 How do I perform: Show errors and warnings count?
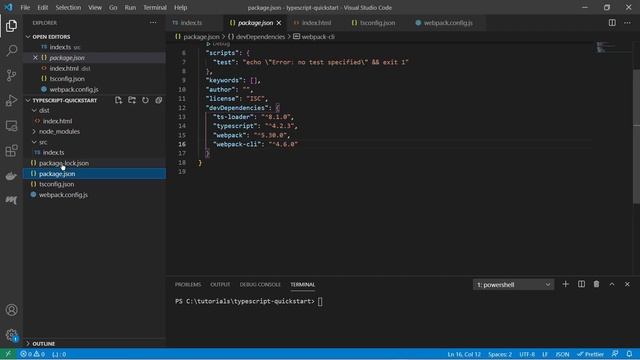pos(33,354)
